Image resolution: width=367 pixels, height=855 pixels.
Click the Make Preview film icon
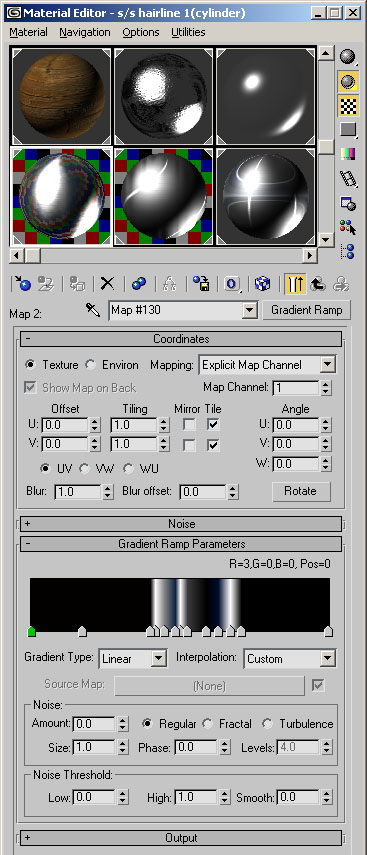coord(348,178)
